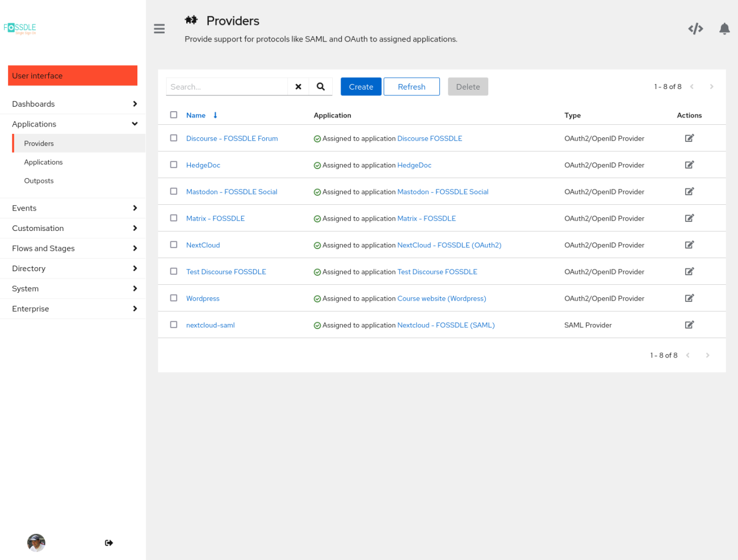The height and width of the screenshot is (560, 738).
Task: Open the notifications bell
Action: tap(724, 28)
